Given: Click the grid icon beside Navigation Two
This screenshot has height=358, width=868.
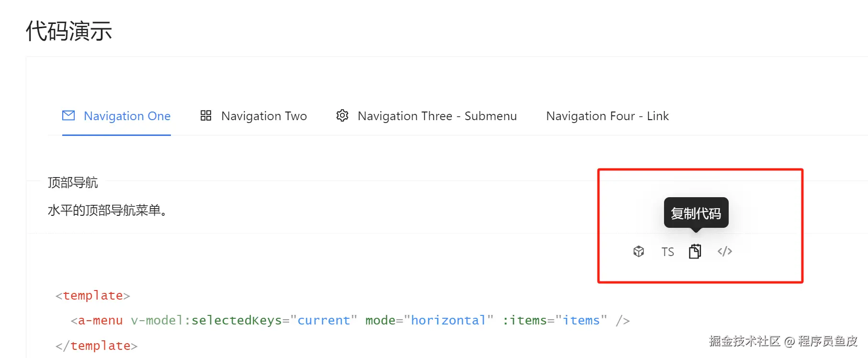Looking at the screenshot, I should click(x=206, y=115).
